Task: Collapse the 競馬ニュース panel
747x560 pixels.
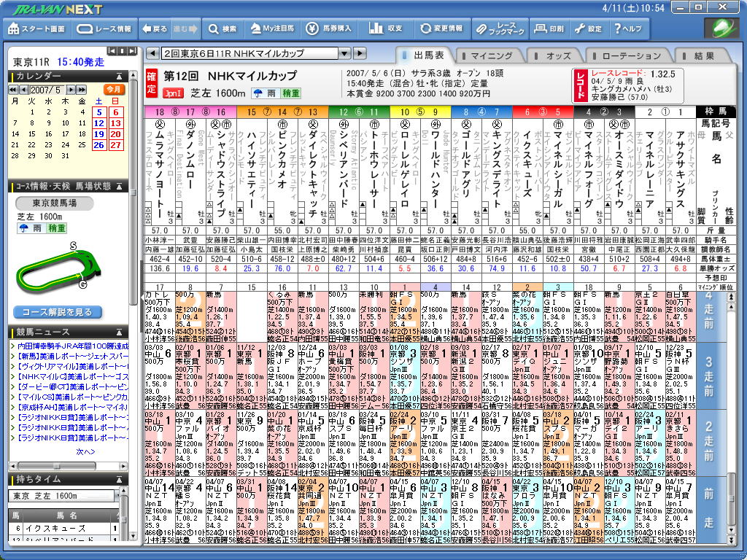Action: [x=120, y=332]
